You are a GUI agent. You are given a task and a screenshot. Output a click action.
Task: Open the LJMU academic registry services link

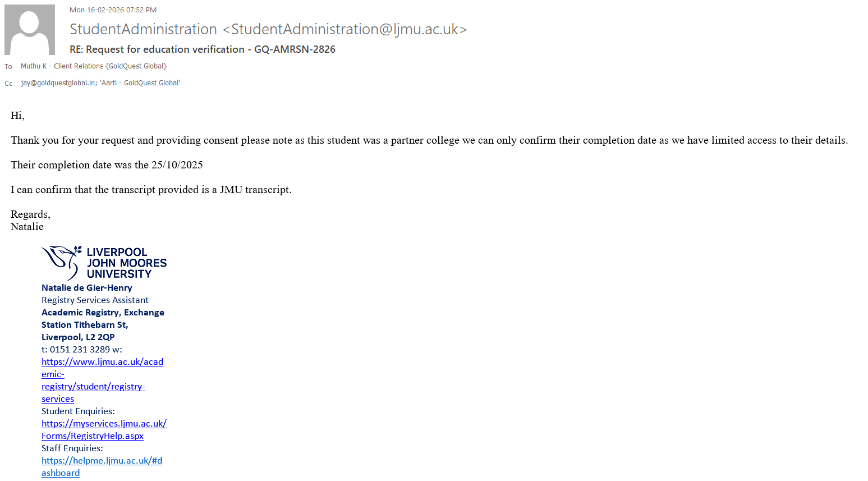(x=102, y=362)
